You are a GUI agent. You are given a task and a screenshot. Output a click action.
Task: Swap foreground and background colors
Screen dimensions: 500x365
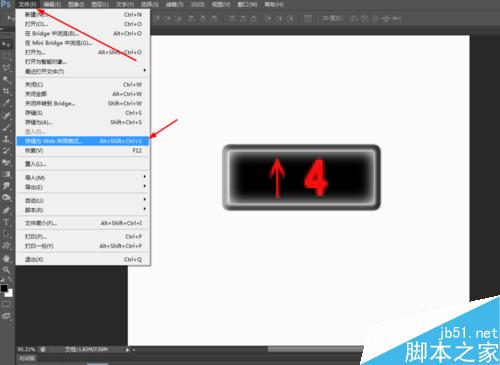pos(10,279)
